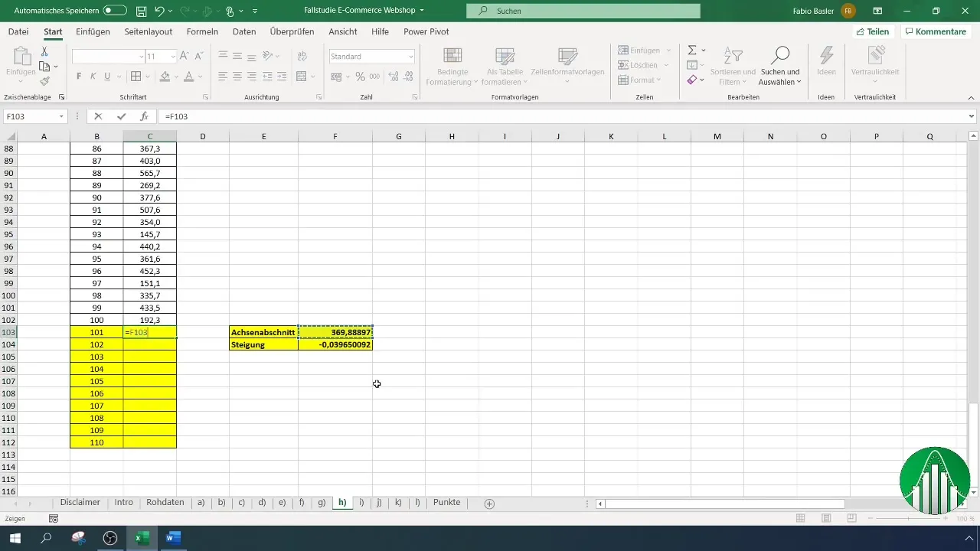Click the Ideen lightning icon
This screenshot has width=980, height=551.
click(x=826, y=61)
